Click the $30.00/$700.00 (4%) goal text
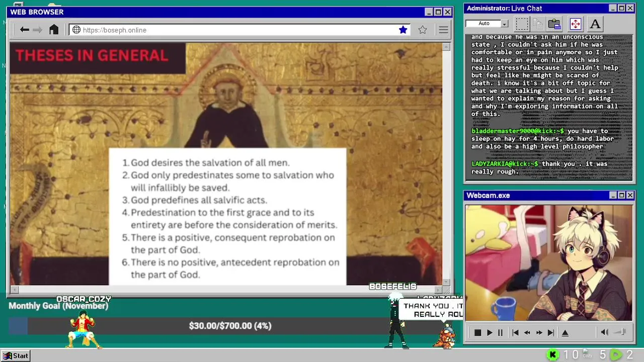 click(x=230, y=326)
